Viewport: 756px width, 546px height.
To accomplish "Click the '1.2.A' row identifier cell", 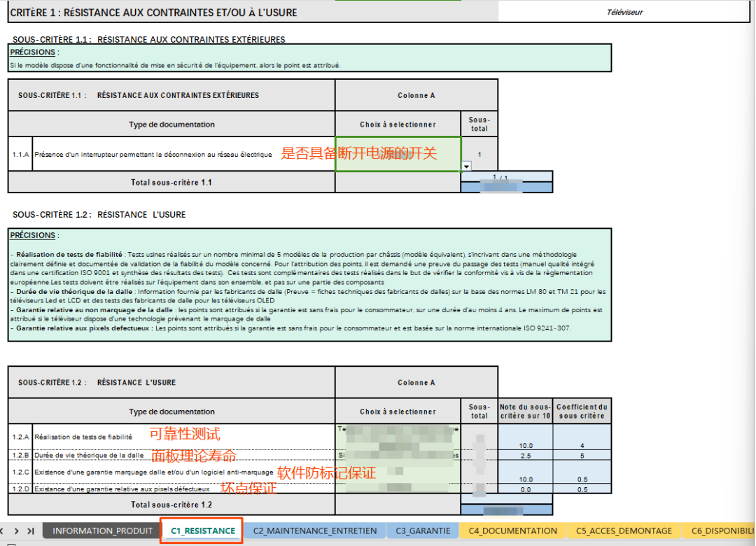I will [x=20, y=437].
